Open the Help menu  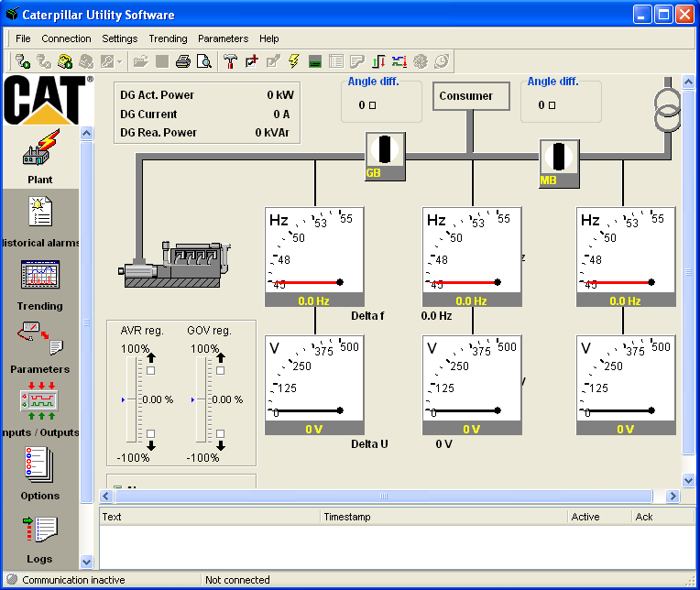269,38
